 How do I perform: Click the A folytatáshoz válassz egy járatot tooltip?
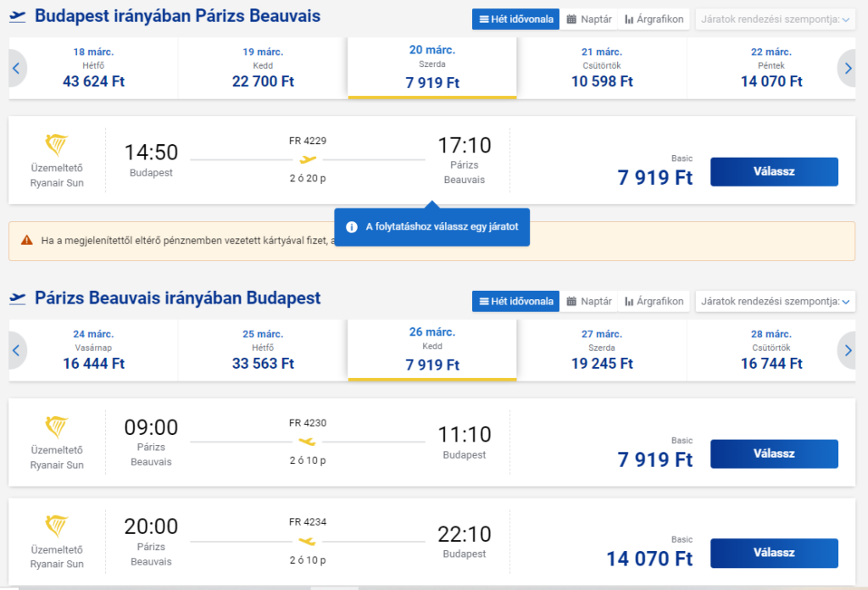[x=431, y=227]
